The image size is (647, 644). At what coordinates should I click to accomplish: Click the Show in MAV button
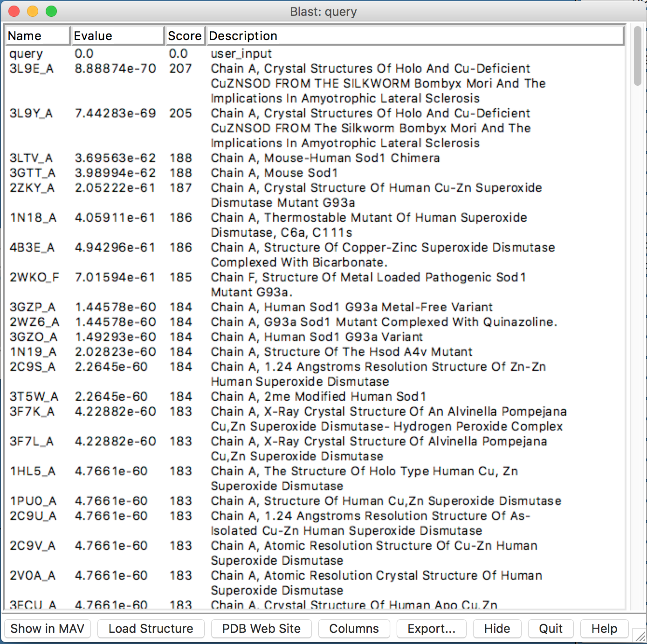(47, 629)
